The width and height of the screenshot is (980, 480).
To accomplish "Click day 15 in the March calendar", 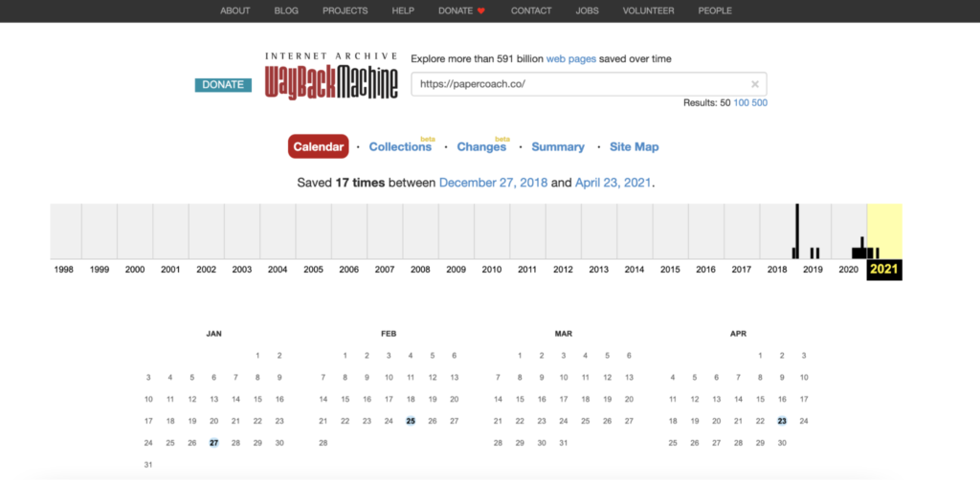I will (x=520, y=399).
